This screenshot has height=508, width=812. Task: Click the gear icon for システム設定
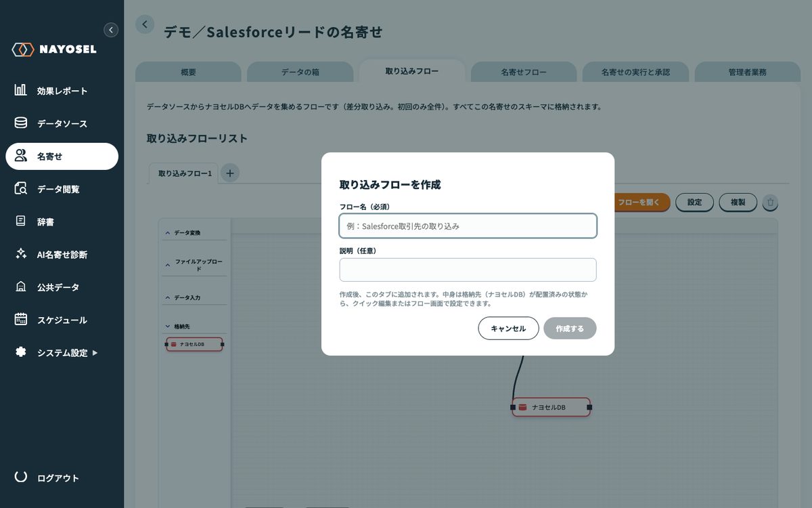pyautogui.click(x=21, y=352)
